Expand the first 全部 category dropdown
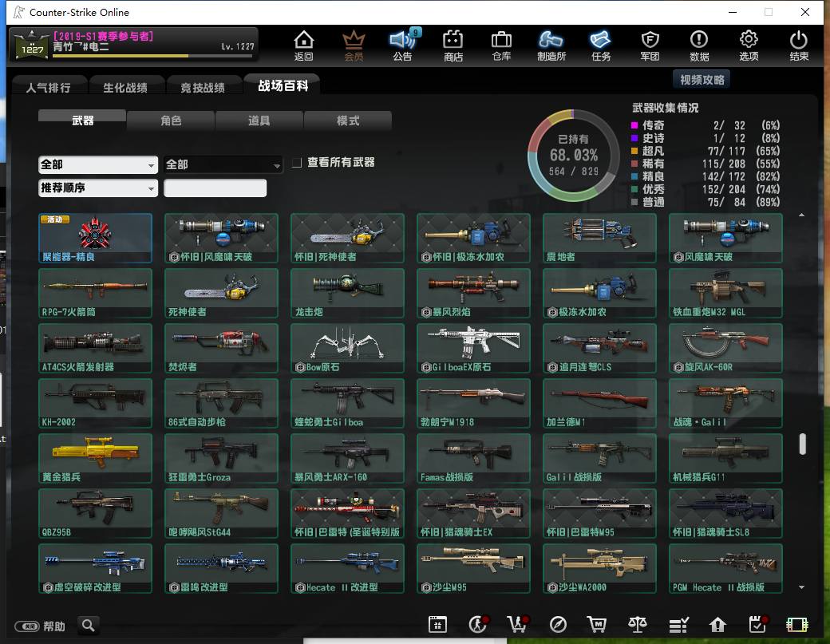Image resolution: width=830 pixels, height=644 pixels. [x=98, y=164]
